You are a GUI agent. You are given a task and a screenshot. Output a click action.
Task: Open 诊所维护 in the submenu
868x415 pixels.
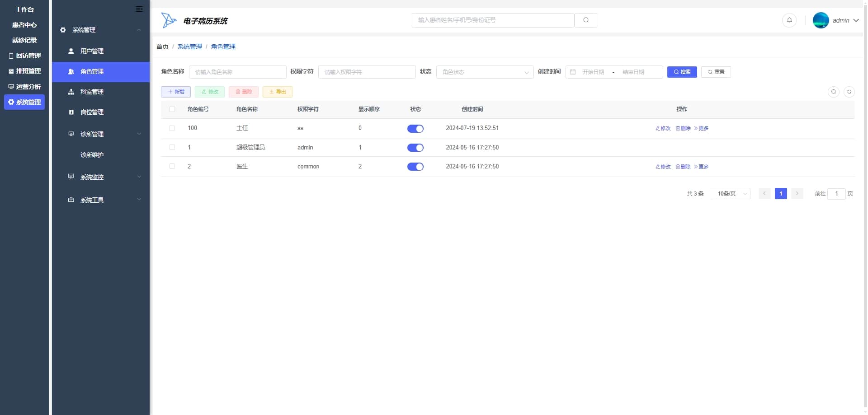(100, 155)
